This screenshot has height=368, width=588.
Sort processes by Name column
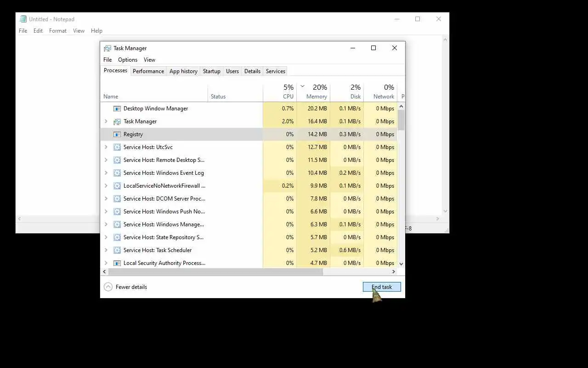point(154,92)
